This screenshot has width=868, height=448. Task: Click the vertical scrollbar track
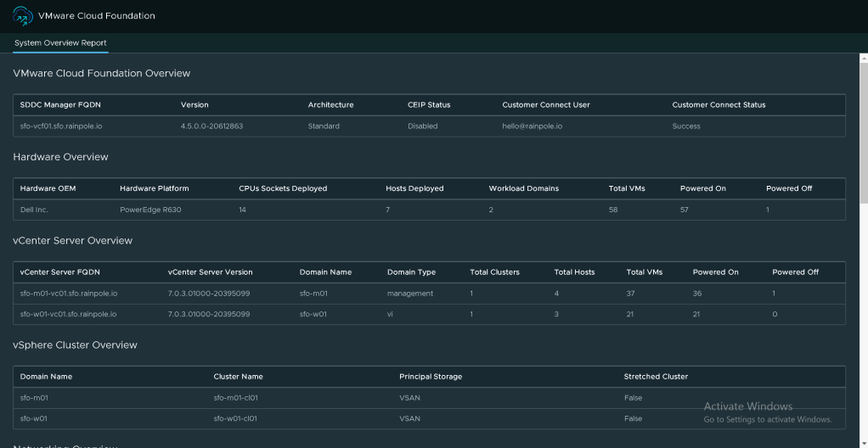point(862,322)
